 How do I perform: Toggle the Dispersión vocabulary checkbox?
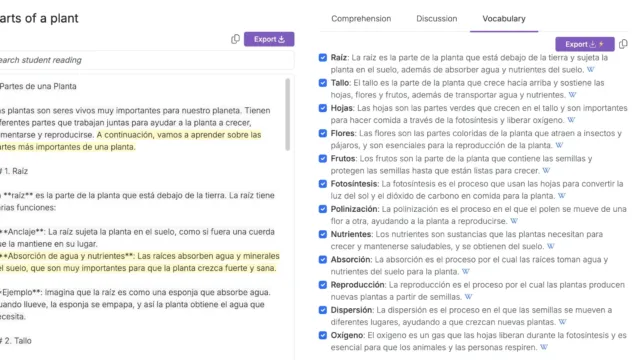point(323,310)
